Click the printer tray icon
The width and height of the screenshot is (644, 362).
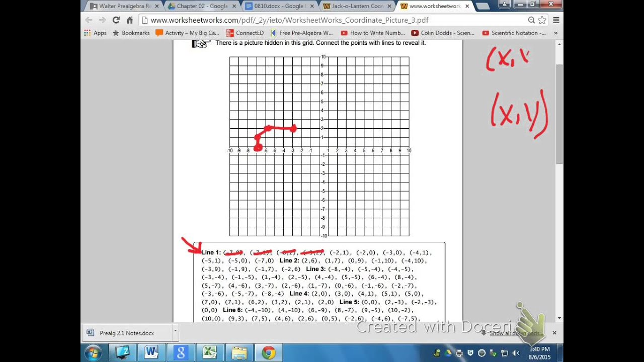click(459, 353)
